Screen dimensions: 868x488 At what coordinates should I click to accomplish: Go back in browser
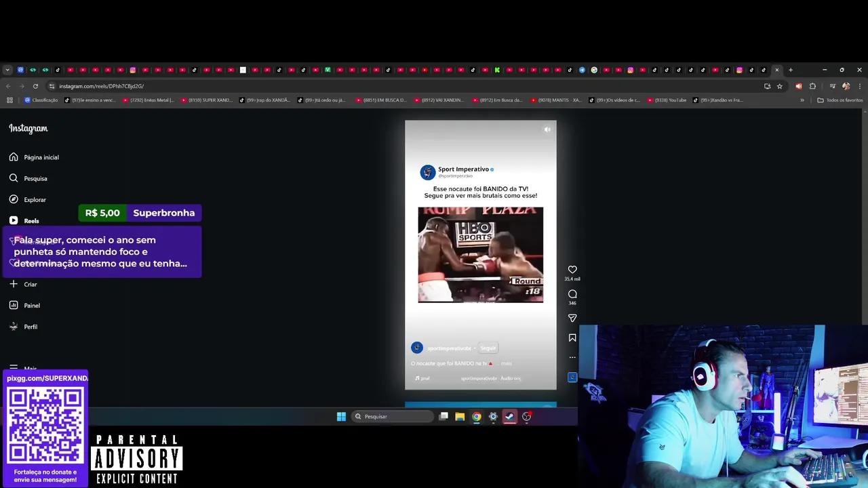(8, 86)
